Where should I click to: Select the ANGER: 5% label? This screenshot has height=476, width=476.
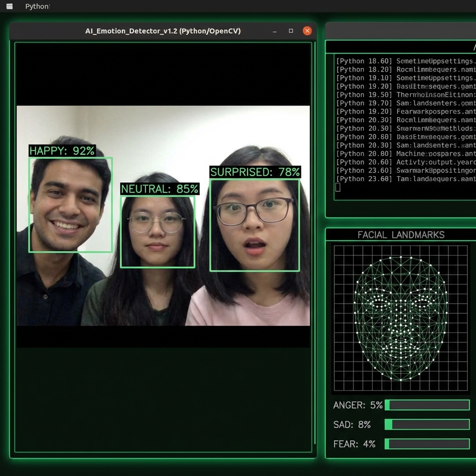357,405
